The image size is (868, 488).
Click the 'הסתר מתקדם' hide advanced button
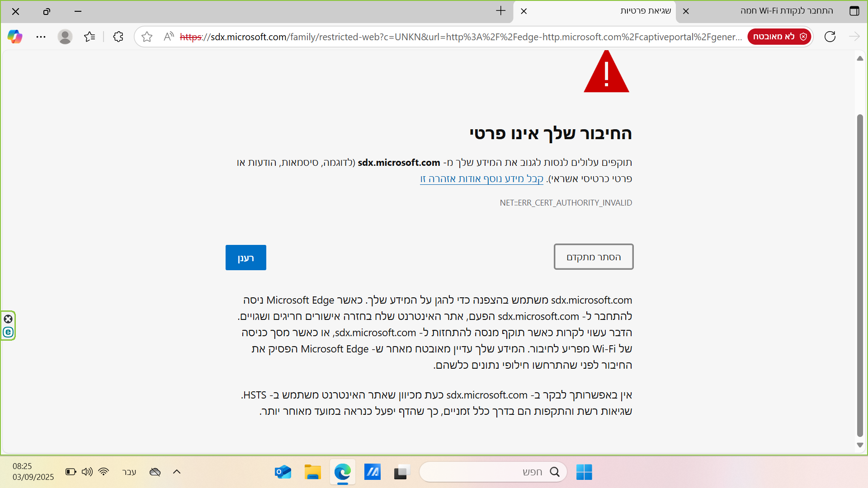point(594,257)
